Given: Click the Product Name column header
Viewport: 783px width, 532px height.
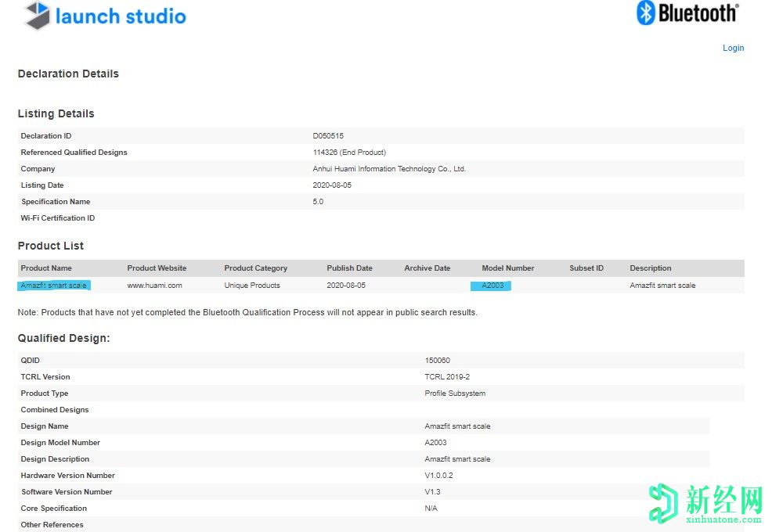Looking at the screenshot, I should click(x=46, y=268).
